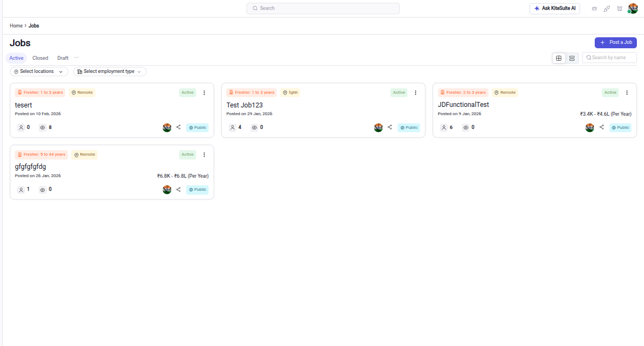Screen dimensions: 644x346
Task: Click Jobs in the breadcrumb
Action: [34, 26]
